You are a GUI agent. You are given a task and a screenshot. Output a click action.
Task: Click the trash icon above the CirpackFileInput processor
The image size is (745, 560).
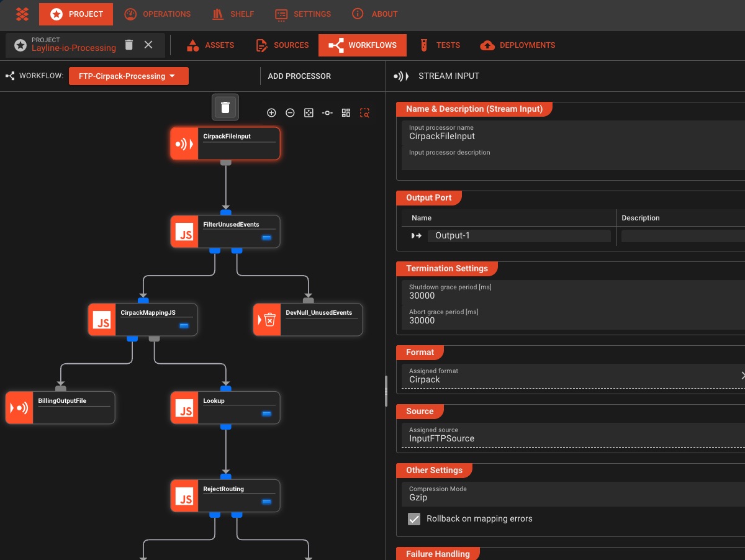pos(225,107)
